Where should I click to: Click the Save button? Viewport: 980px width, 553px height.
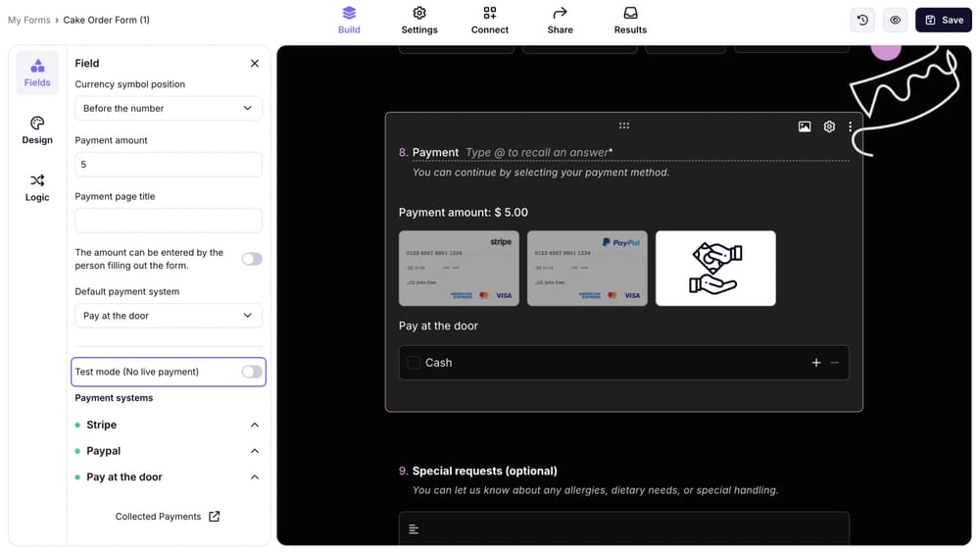click(x=943, y=20)
